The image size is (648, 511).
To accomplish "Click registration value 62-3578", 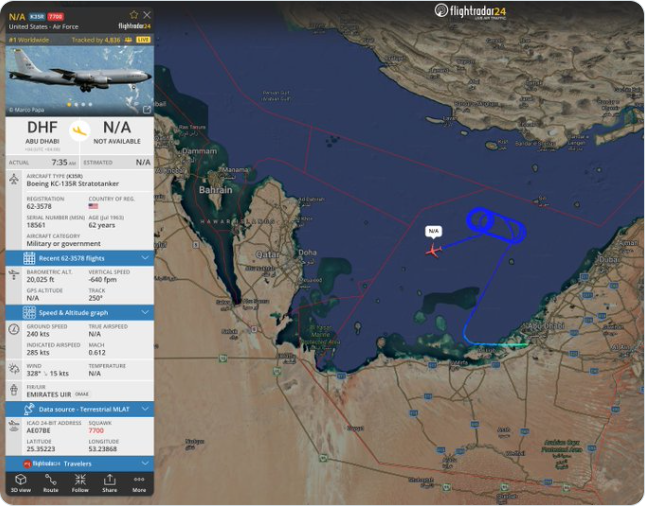I will click(x=39, y=206).
